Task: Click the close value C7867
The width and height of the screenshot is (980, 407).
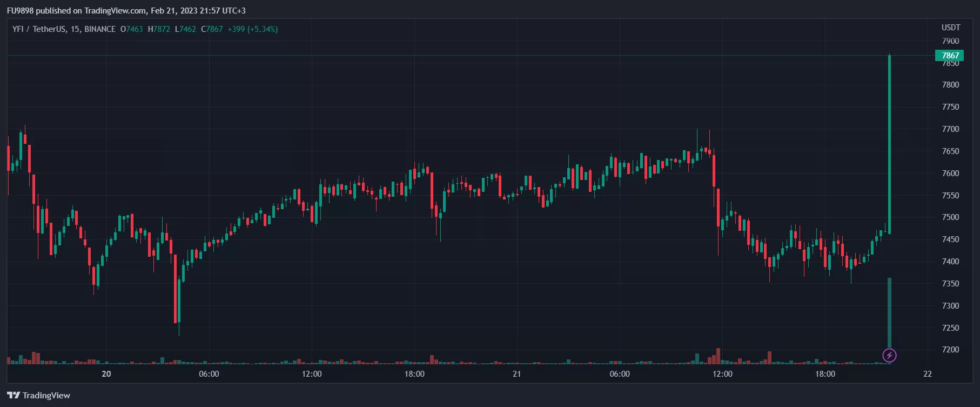Action: click(212, 29)
